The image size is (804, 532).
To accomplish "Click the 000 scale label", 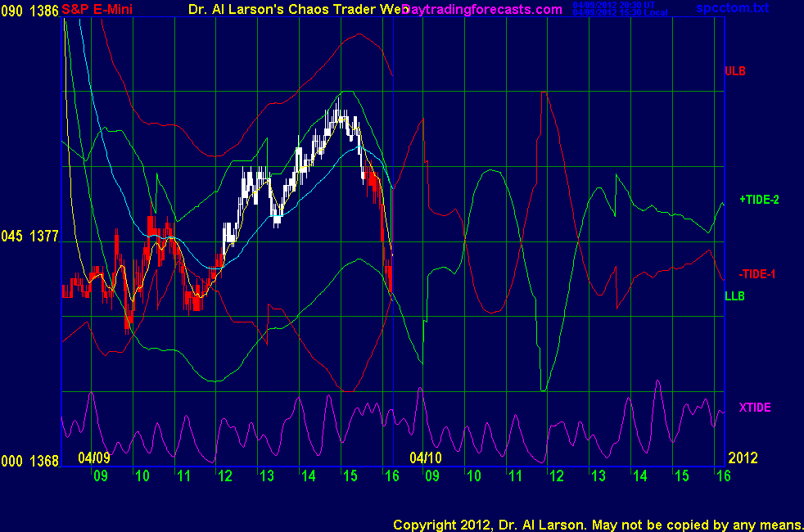I will coord(12,461).
